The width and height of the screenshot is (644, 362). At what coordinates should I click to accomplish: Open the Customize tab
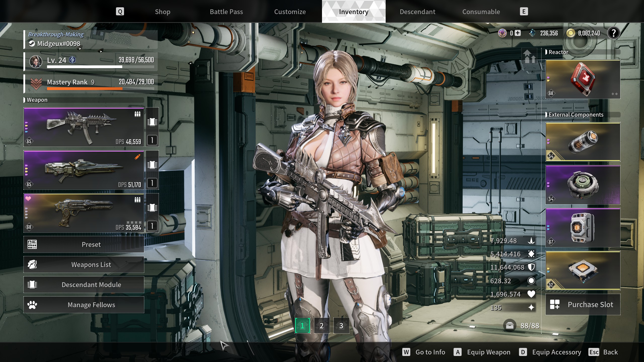[290, 12]
